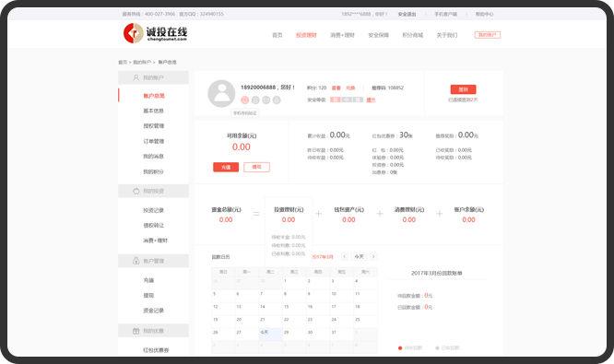Open the 帮助中心 link

(x=484, y=14)
